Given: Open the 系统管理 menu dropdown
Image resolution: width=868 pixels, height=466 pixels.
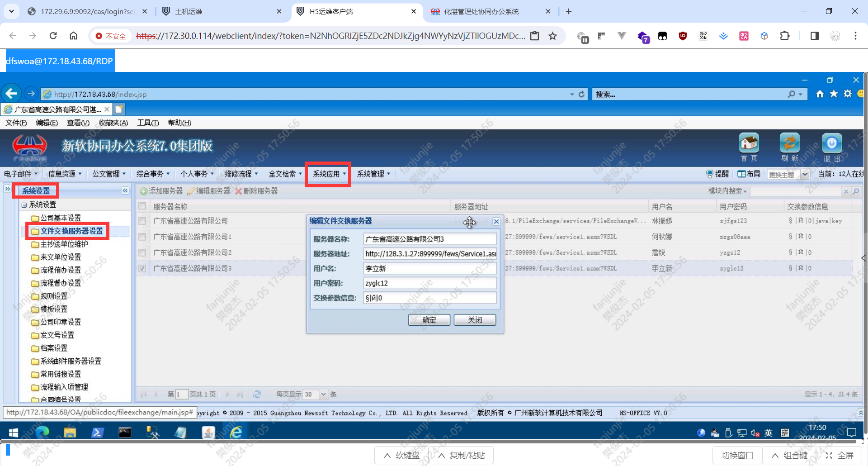Looking at the screenshot, I should [373, 174].
